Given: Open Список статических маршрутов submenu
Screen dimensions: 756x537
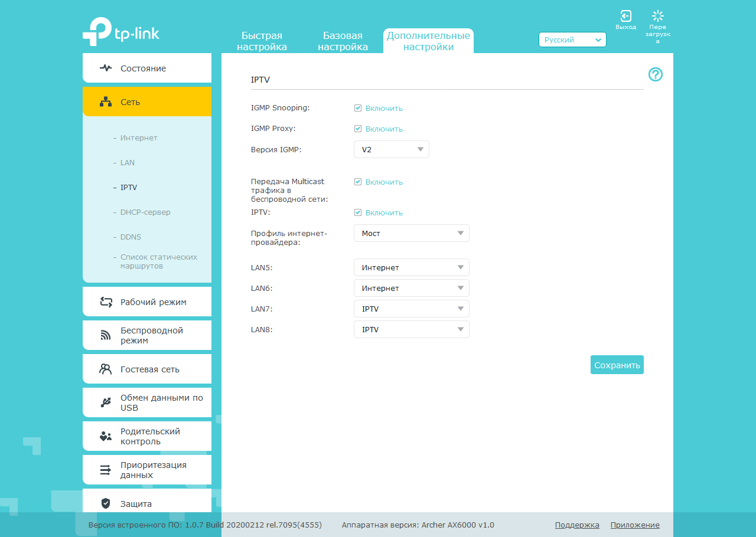Looking at the screenshot, I should click(159, 261).
